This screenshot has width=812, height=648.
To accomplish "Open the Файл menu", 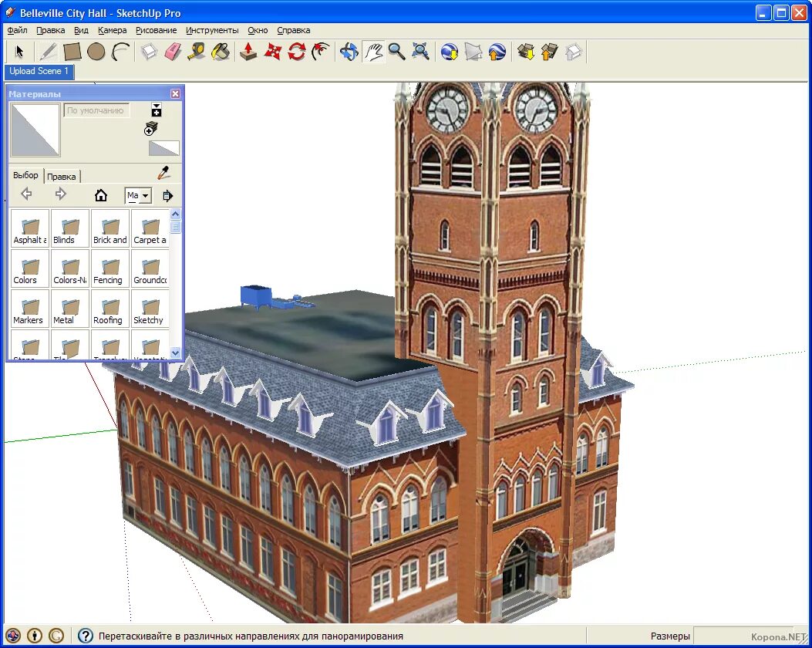I will click(18, 30).
